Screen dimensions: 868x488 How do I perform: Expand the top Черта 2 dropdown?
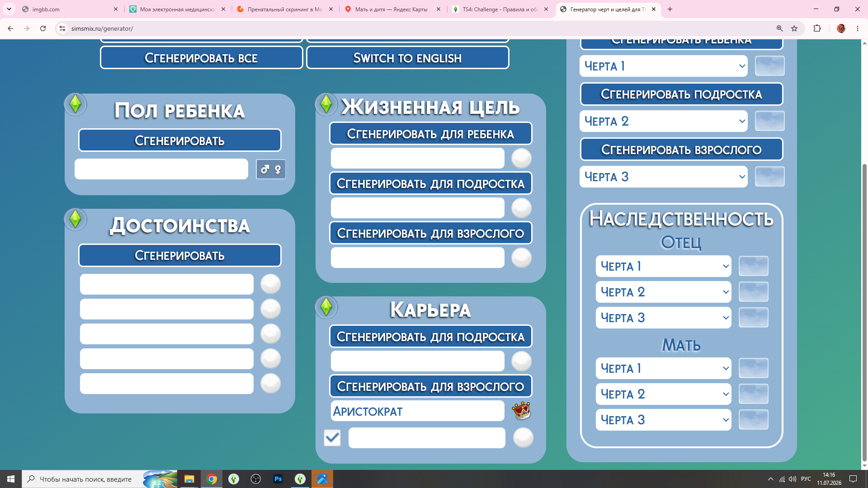(x=664, y=121)
